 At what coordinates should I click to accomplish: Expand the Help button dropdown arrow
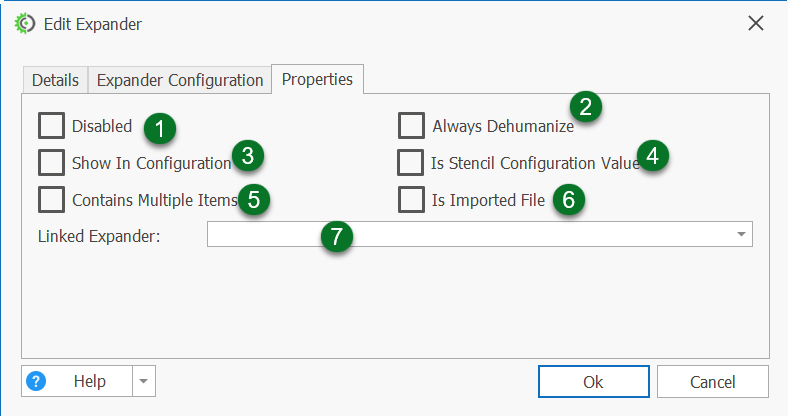(x=144, y=381)
